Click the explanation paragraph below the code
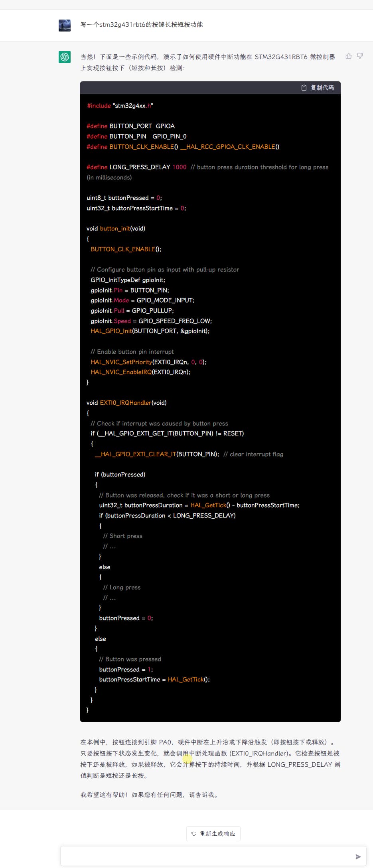The image size is (373, 868). point(210,759)
